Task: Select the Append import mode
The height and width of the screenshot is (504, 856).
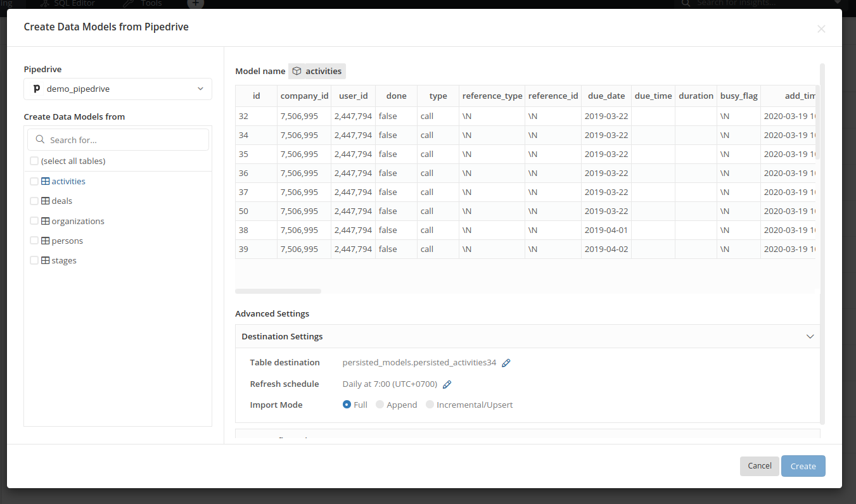Action: click(380, 405)
